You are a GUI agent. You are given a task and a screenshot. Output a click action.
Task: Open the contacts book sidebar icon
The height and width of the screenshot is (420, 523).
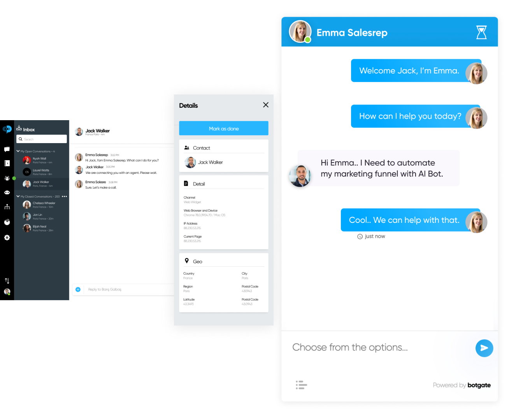[x=7, y=163]
